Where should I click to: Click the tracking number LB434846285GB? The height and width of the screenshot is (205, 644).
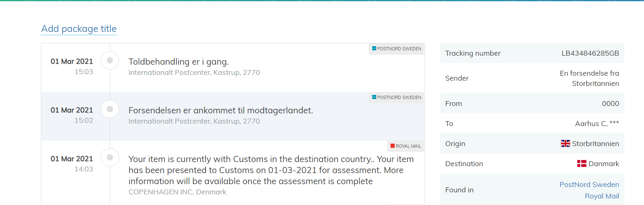(x=590, y=53)
